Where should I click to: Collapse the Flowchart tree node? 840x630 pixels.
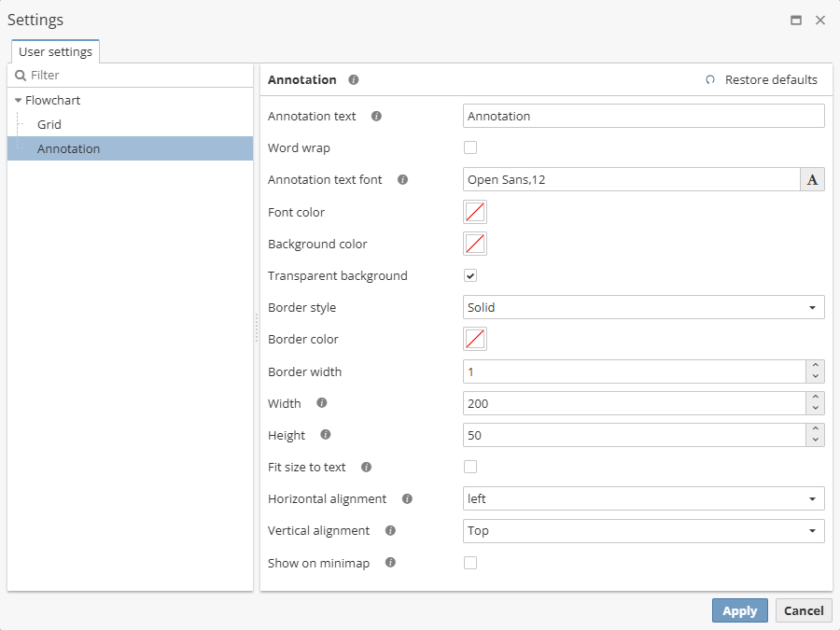18,100
